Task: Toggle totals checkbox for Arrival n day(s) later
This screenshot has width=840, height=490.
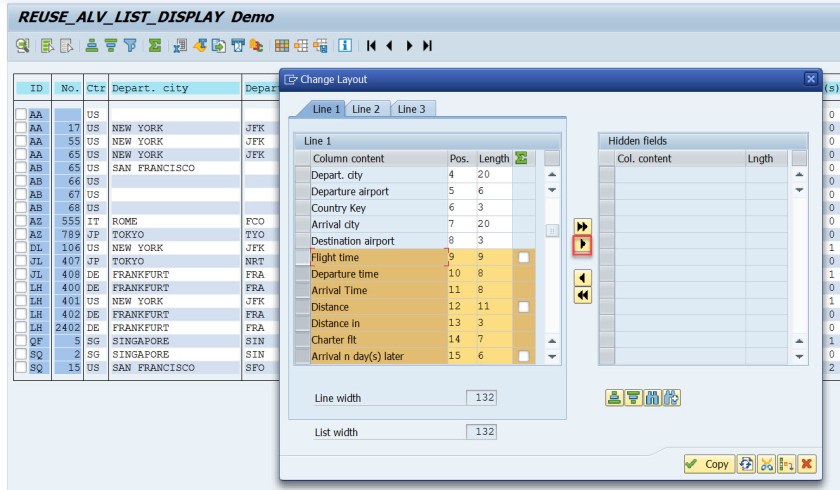Action: pyautogui.click(x=523, y=356)
